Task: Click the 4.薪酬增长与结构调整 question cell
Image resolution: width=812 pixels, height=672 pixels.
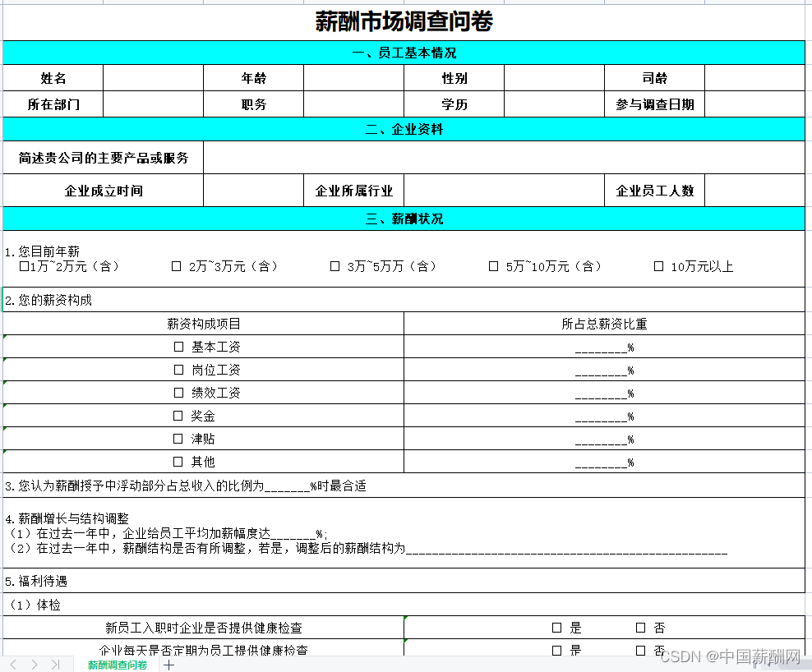Action: pos(404,533)
